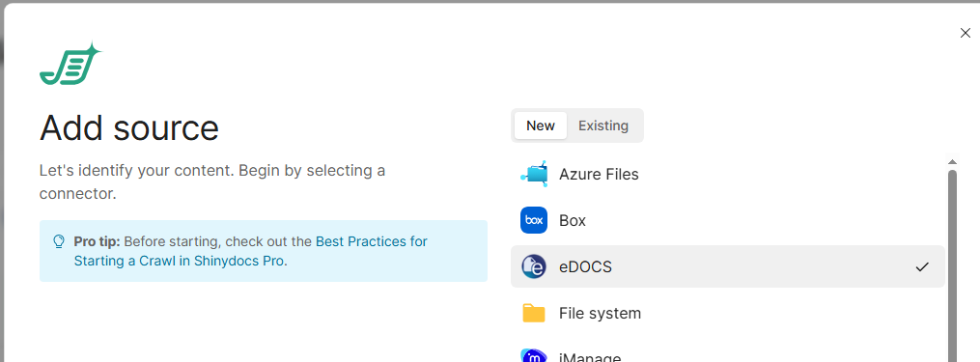Select the Box connector icon

[x=534, y=220]
